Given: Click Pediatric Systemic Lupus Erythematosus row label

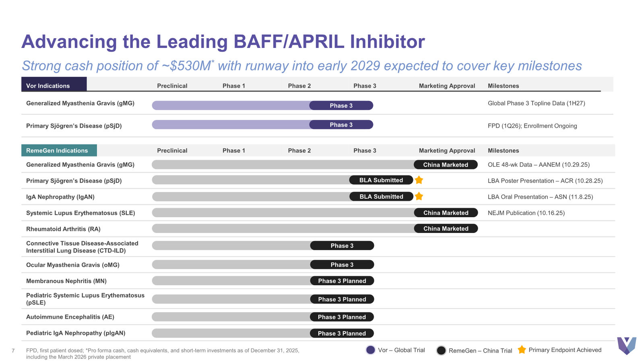Looking at the screenshot, I should point(85,299).
